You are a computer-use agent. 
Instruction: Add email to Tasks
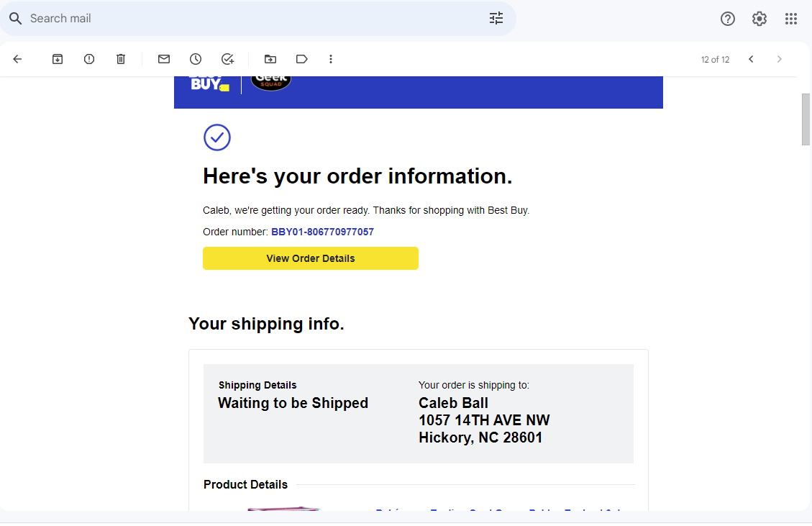point(227,59)
